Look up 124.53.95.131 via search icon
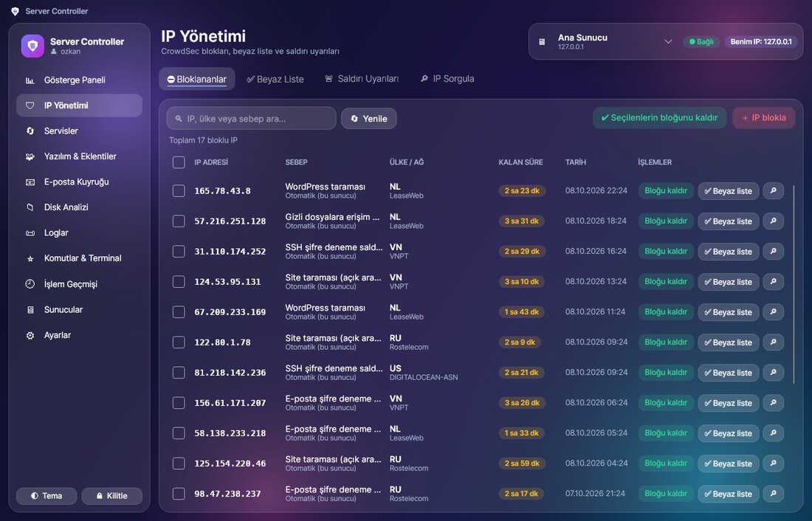Screen dimensions: 812x521 [x=773, y=282]
